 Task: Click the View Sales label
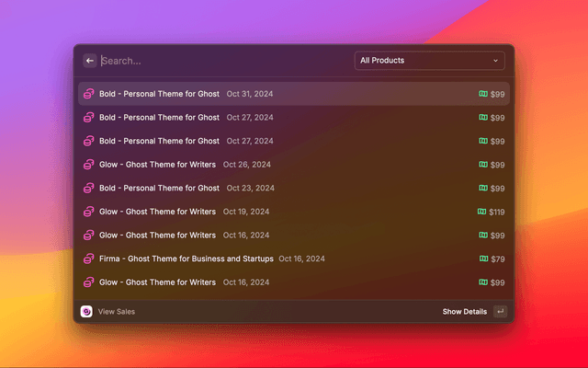pos(117,312)
